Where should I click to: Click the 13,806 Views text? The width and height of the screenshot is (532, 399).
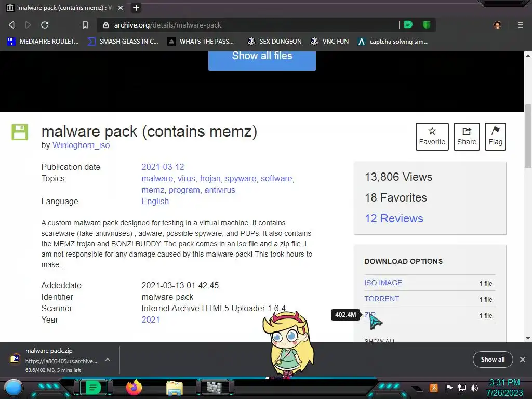click(x=398, y=177)
